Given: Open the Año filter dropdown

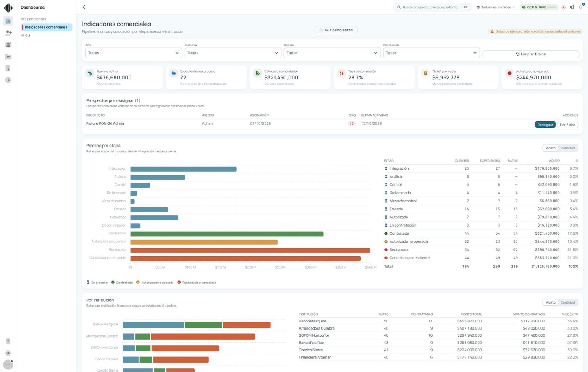Looking at the screenshot, I should tap(134, 53).
